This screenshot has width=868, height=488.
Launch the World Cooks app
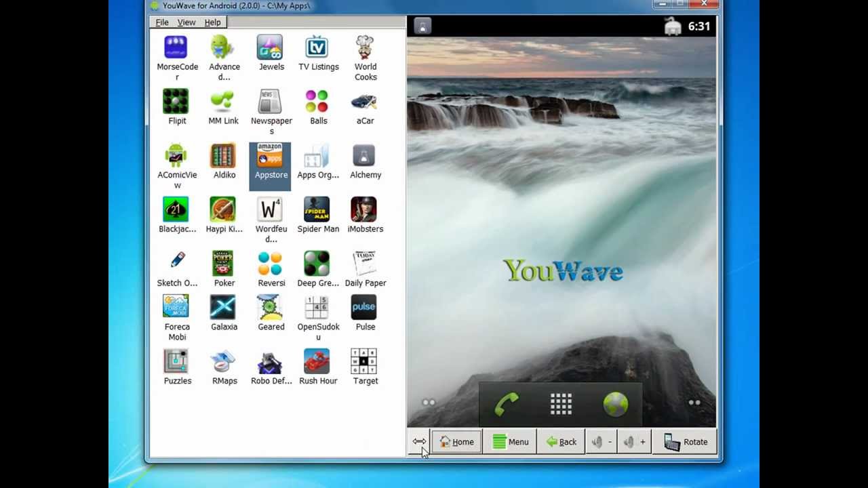point(364,47)
